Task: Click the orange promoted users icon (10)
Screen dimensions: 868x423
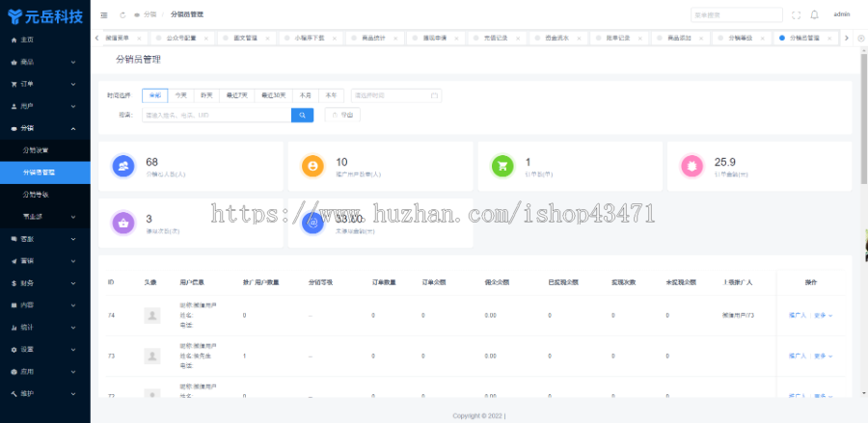Action: pyautogui.click(x=312, y=166)
